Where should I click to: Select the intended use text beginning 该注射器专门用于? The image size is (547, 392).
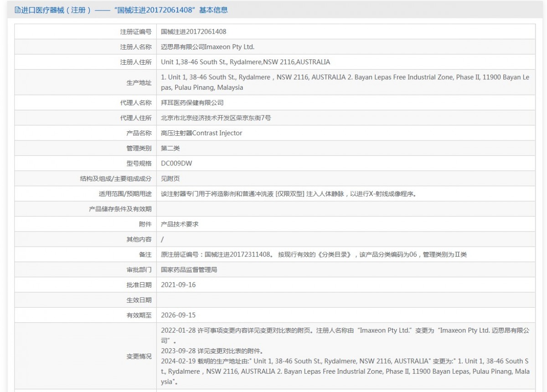pyautogui.click(x=289, y=193)
